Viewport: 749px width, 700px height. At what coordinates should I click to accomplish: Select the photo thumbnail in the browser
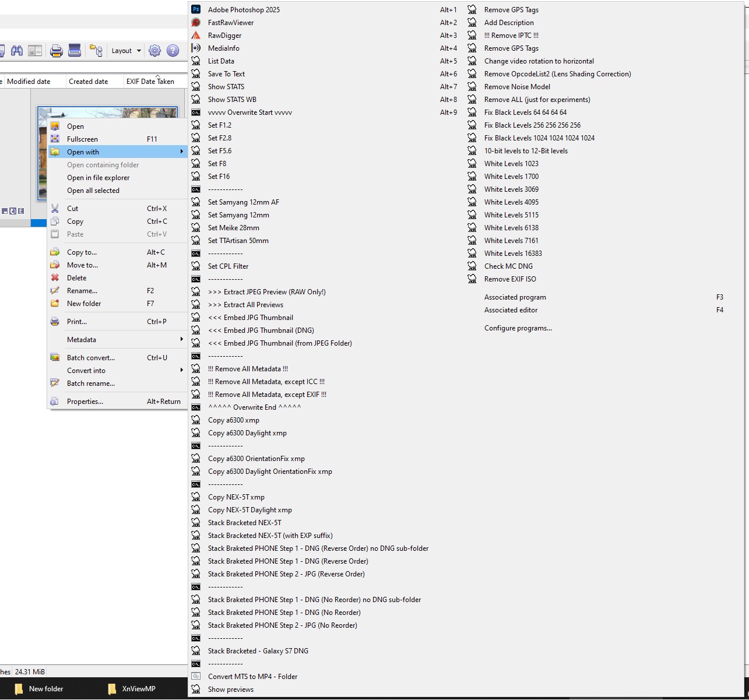pyautogui.click(x=108, y=113)
